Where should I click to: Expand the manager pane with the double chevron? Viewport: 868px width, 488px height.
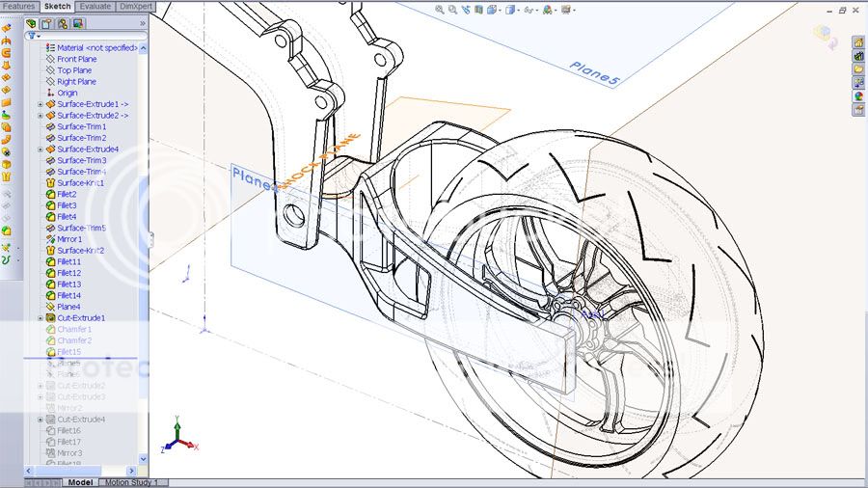pyautogui.click(x=143, y=24)
